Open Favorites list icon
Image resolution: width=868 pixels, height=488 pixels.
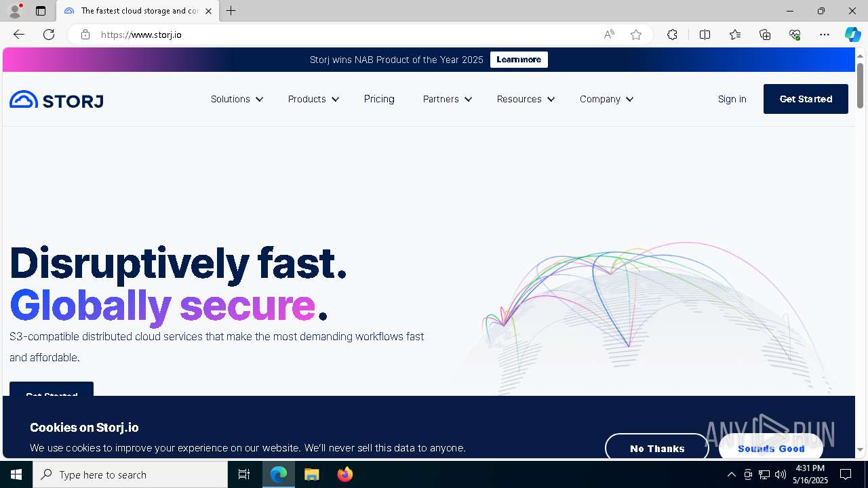pos(735,35)
